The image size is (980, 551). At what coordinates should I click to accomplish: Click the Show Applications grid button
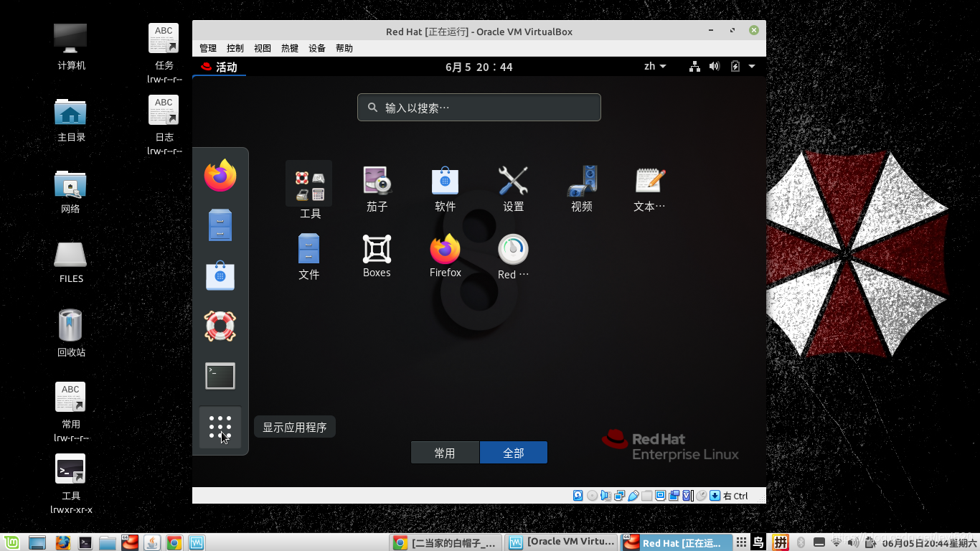click(x=220, y=427)
